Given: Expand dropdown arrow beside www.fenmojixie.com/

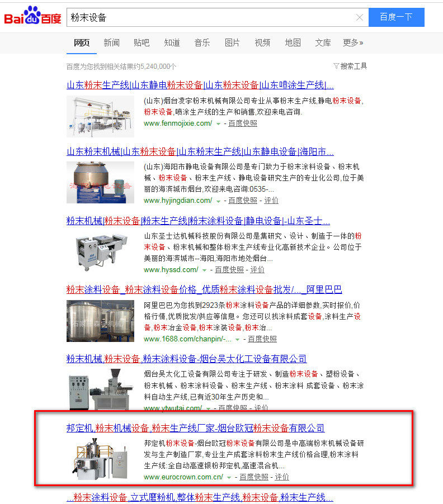Looking at the screenshot, I should click(219, 124).
